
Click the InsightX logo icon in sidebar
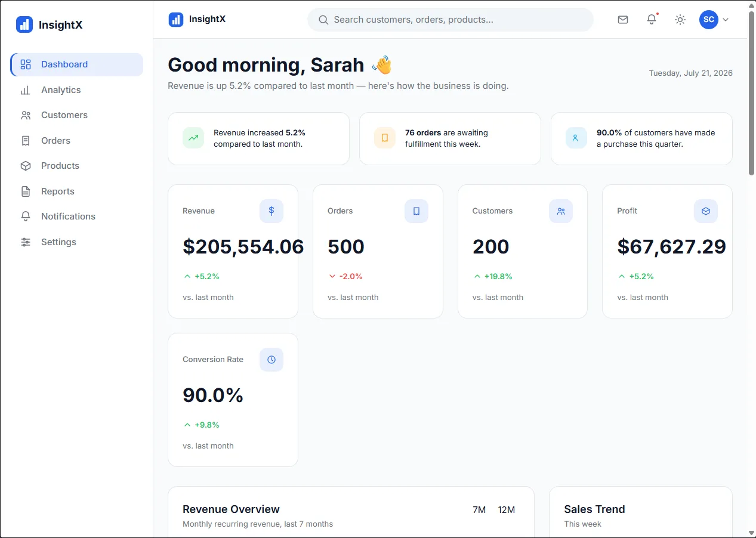[24, 24]
